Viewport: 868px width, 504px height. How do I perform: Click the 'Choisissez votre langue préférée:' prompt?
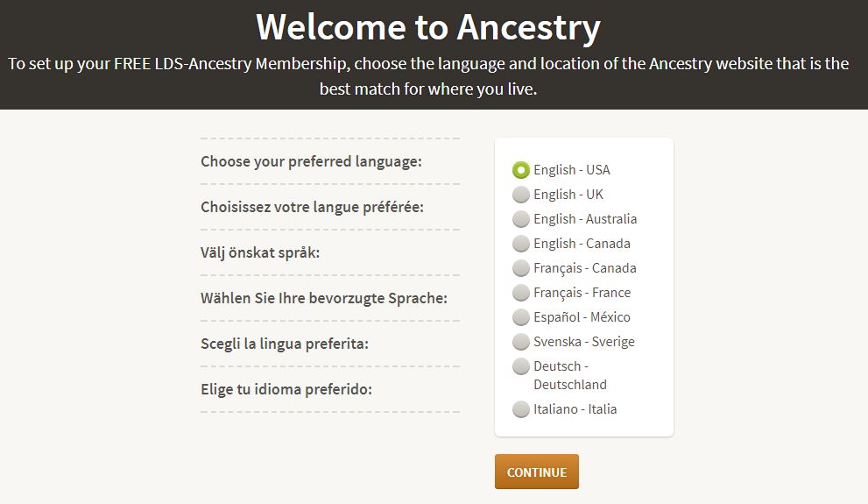312,207
